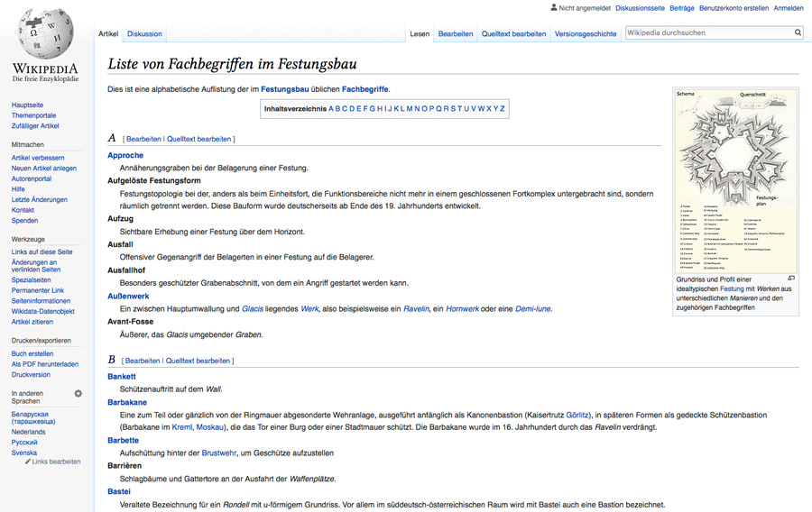Open Hilfe in the sidebar
Viewport: 812px width, 512px height.
(x=18, y=188)
